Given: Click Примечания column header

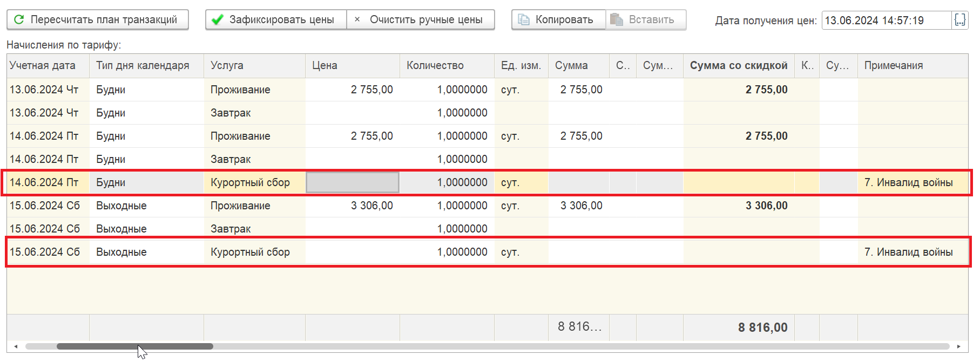Looking at the screenshot, I should (913, 66).
